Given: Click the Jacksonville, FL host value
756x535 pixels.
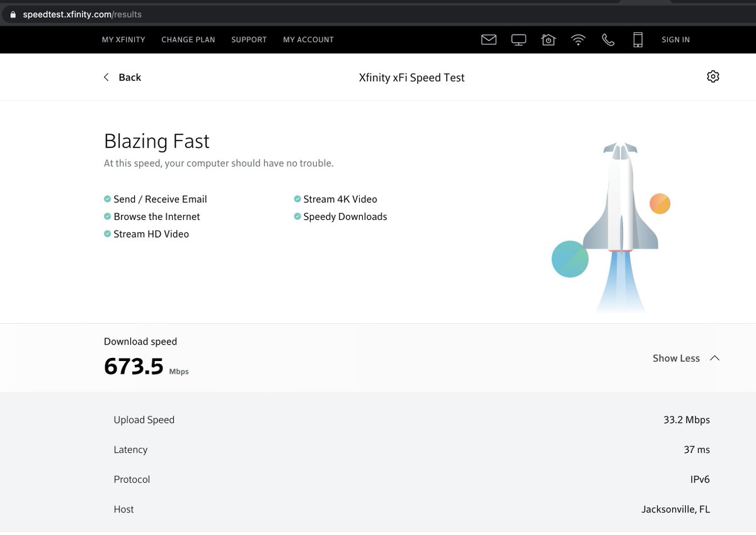Looking at the screenshot, I should [x=676, y=509].
